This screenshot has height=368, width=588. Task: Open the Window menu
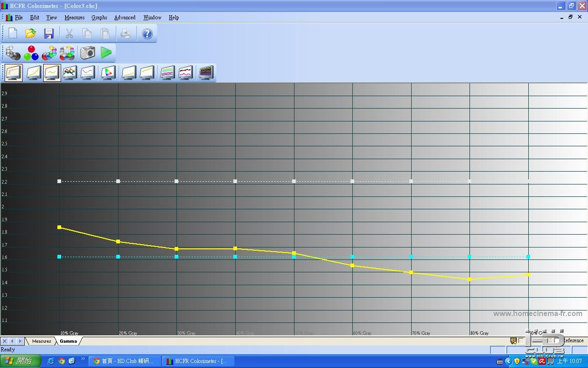point(152,17)
